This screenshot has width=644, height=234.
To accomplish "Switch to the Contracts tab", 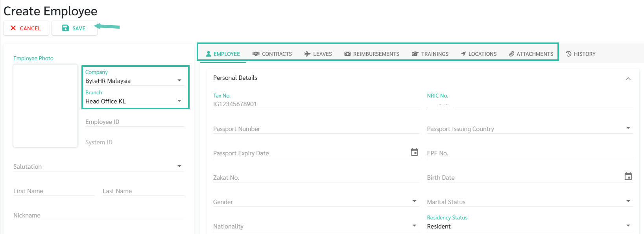I will click(272, 54).
